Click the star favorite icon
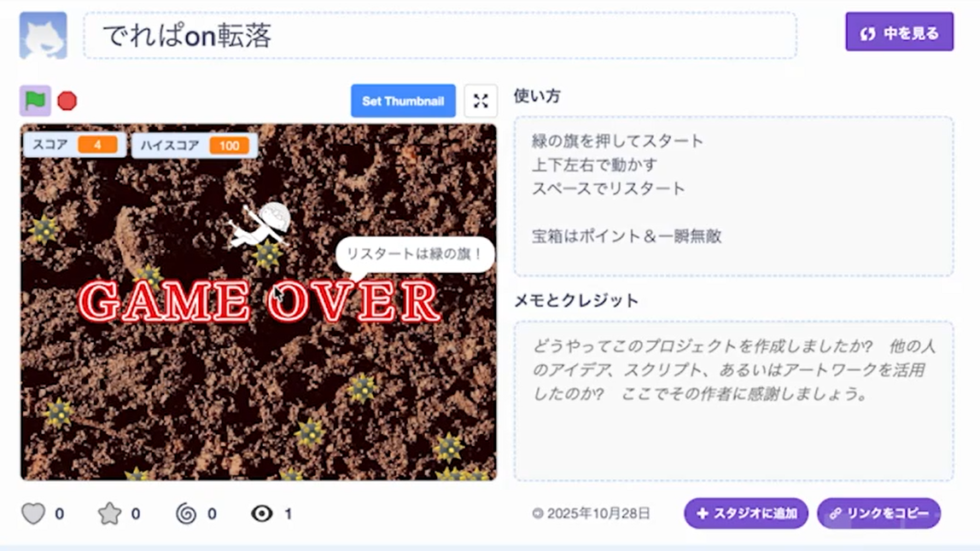 [109, 513]
